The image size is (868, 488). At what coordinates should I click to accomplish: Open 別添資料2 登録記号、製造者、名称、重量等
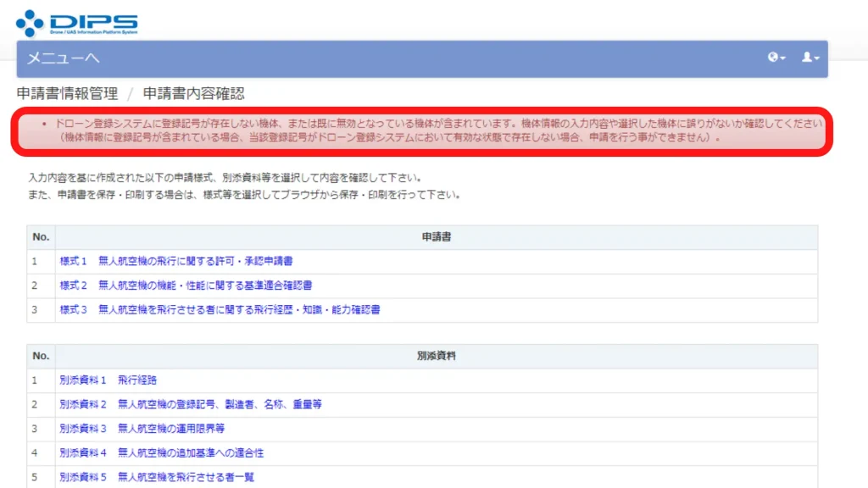190,405
